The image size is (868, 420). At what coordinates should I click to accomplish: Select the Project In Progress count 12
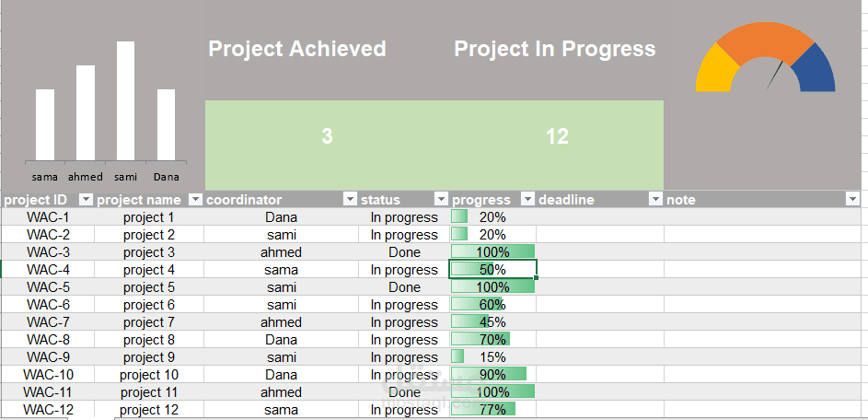(557, 137)
